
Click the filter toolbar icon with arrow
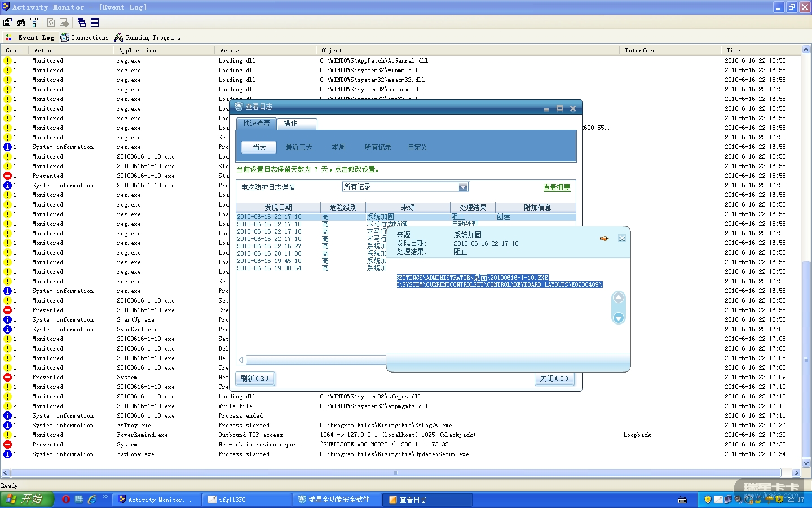[34, 22]
